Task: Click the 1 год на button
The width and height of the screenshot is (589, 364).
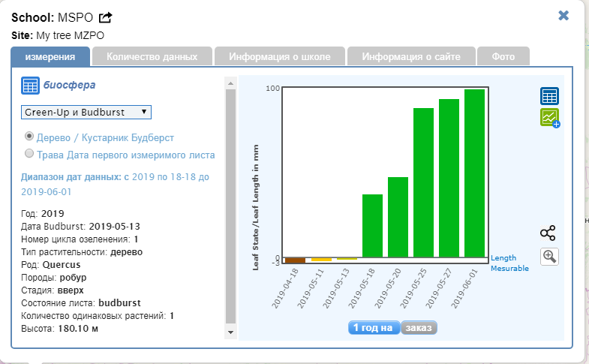Action: [374, 327]
